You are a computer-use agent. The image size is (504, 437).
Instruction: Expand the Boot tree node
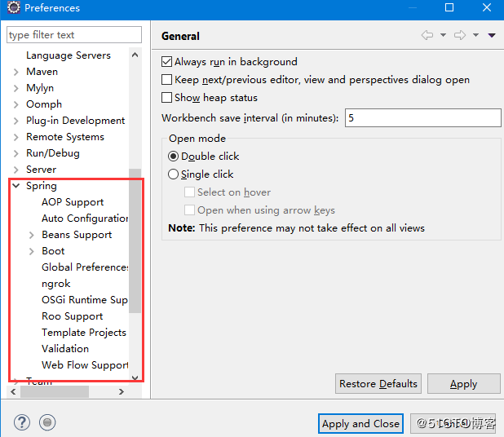tap(32, 251)
